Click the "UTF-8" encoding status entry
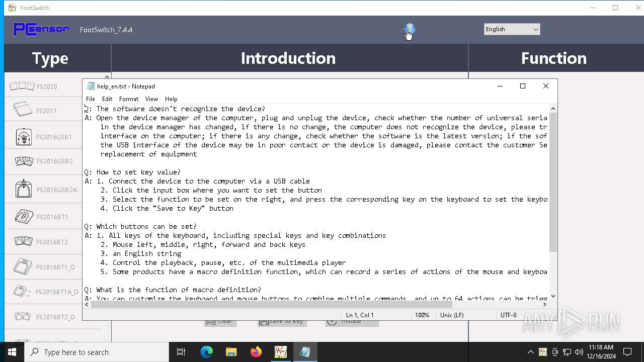 [x=509, y=315]
